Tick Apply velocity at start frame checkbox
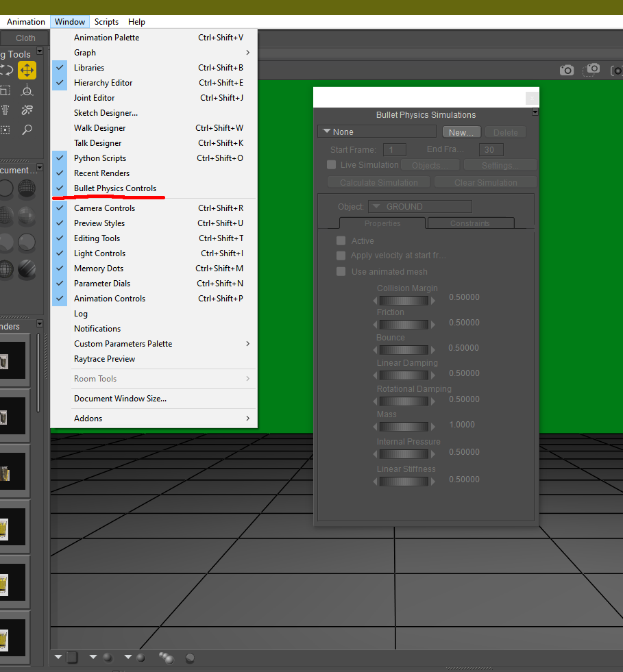 pyautogui.click(x=341, y=256)
